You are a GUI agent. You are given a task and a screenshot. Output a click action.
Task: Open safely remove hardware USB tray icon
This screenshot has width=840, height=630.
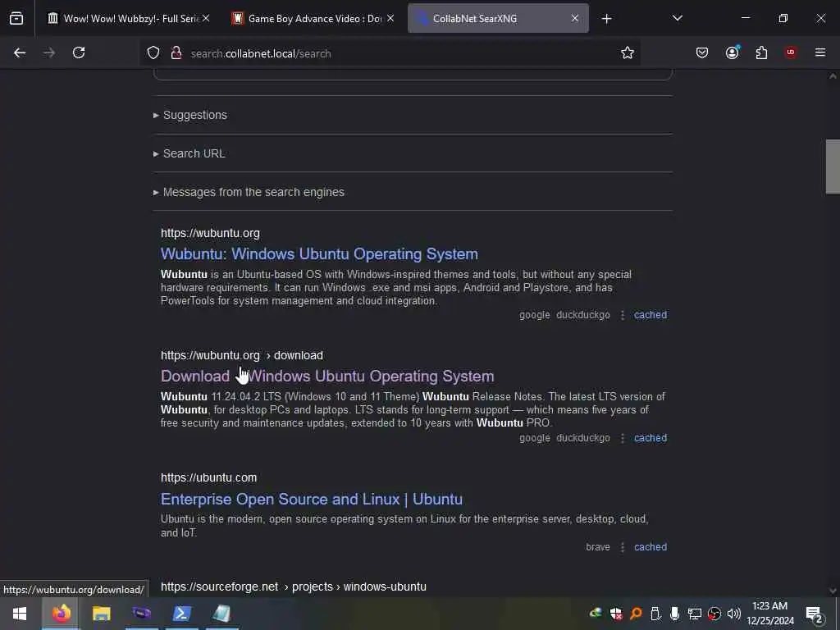tap(655, 614)
